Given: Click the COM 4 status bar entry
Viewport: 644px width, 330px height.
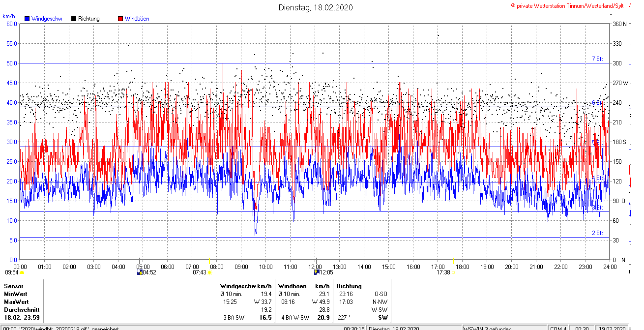Looking at the screenshot, I should click(x=558, y=329).
